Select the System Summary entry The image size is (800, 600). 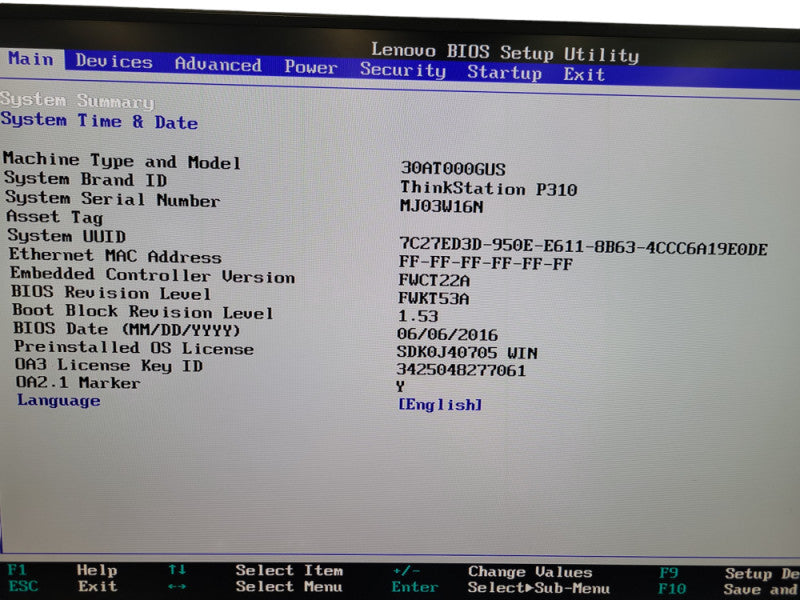coord(77,101)
